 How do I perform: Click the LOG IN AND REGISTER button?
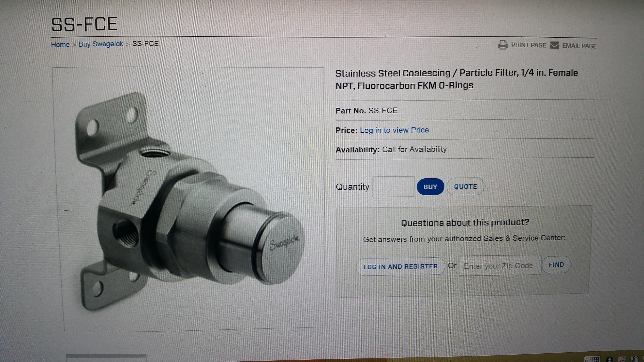pyautogui.click(x=400, y=267)
